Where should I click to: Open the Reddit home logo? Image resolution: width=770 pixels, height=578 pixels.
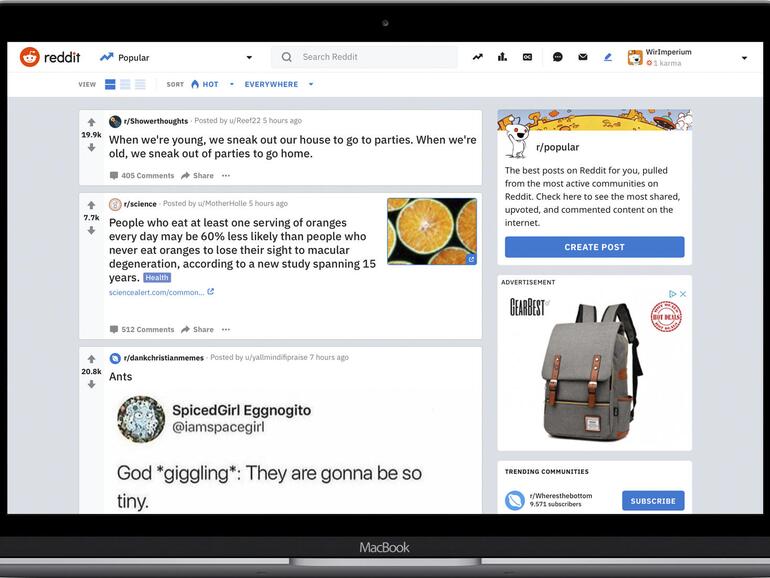click(50, 57)
